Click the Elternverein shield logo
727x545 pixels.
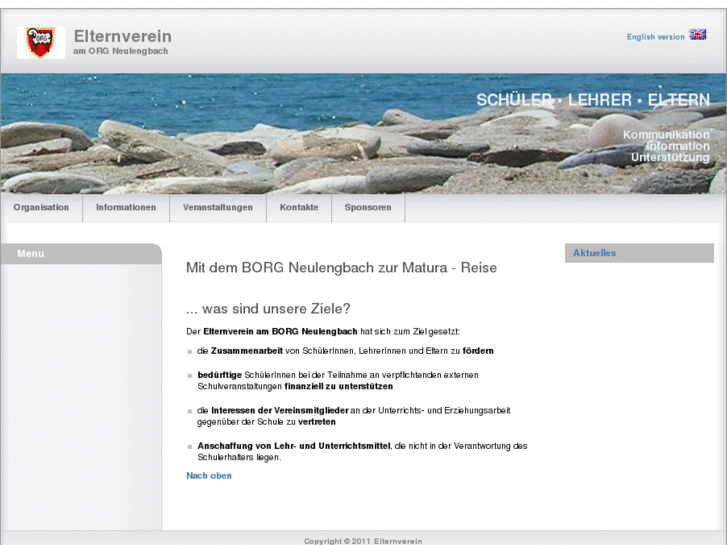41,42
